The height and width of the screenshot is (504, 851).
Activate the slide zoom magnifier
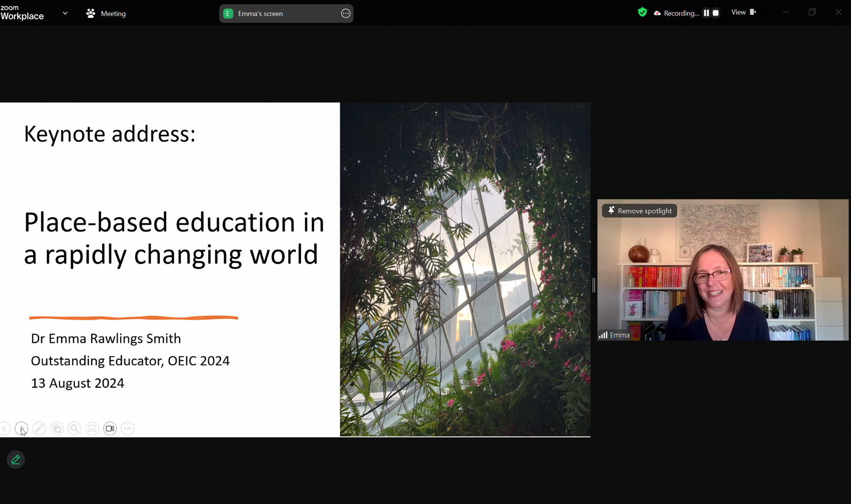pos(75,428)
